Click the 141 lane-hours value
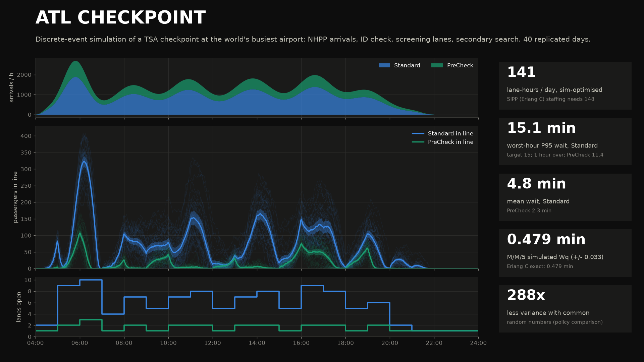Image resolution: width=644 pixels, height=362 pixels. click(x=521, y=72)
